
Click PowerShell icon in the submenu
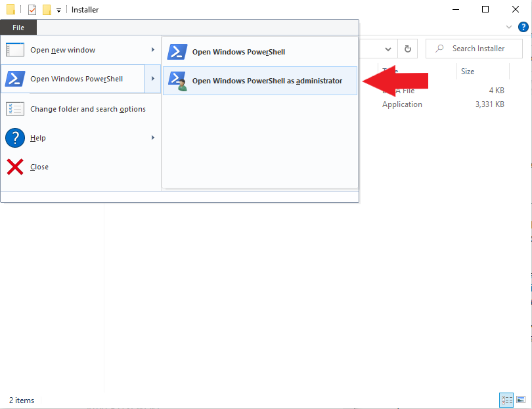(x=177, y=52)
